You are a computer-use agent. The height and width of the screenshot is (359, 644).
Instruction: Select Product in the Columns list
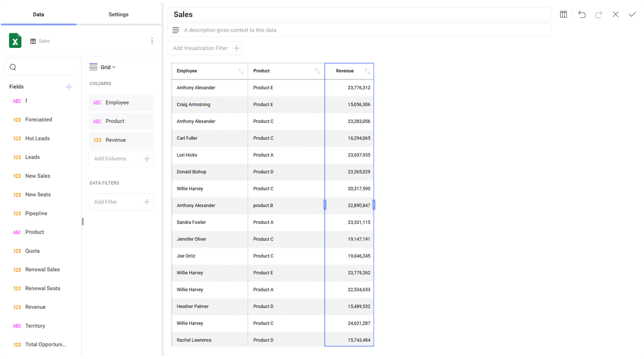(x=121, y=121)
